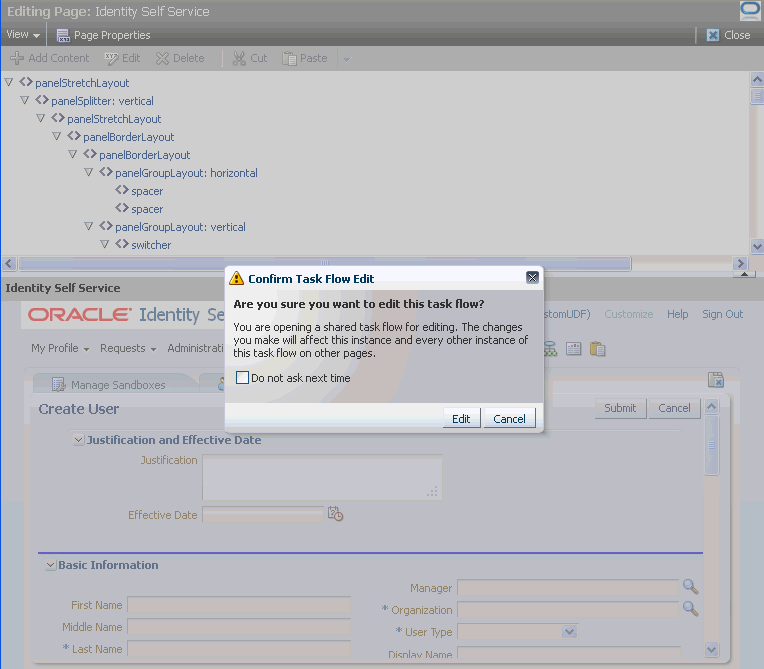Open the View menu
764x669 pixels.
click(x=23, y=35)
